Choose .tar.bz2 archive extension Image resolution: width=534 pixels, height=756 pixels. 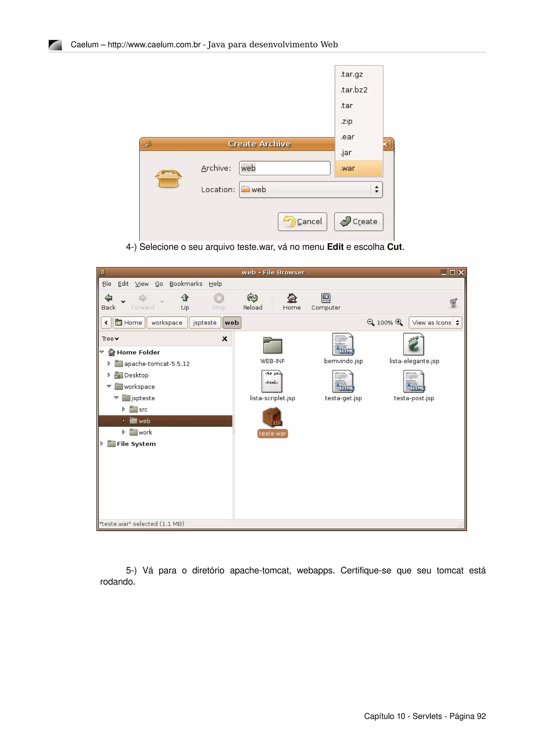pos(359,90)
